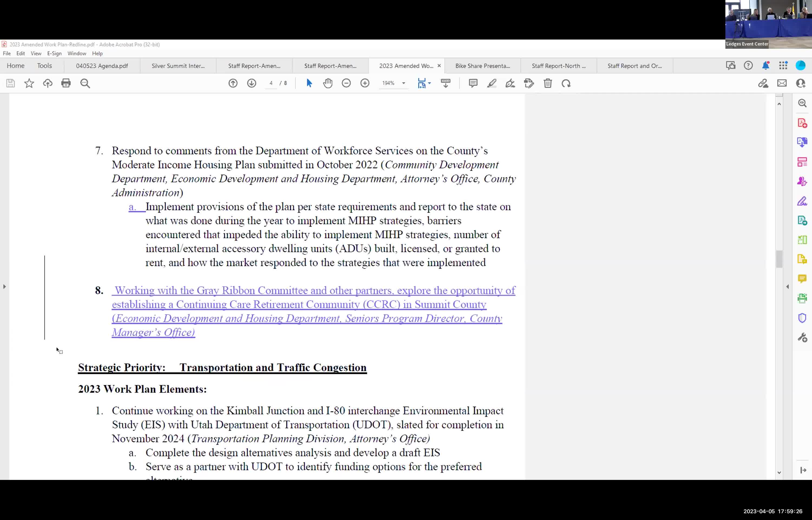Viewport: 812px width, 520px height.
Task: Collapse the right tools pane
Action: (x=787, y=287)
